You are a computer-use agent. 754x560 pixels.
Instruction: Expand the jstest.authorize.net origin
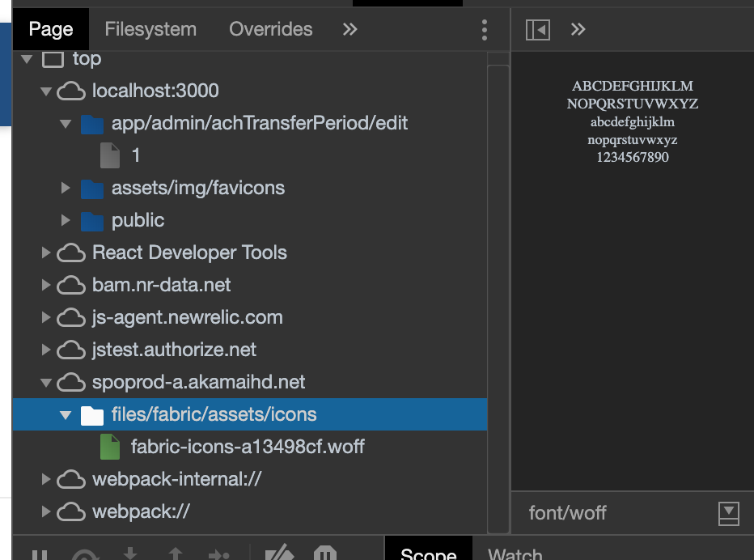tap(45, 350)
